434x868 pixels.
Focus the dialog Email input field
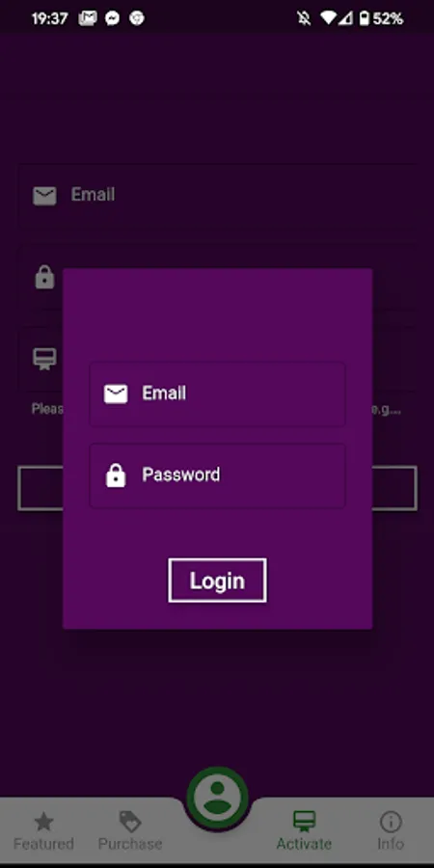point(217,393)
